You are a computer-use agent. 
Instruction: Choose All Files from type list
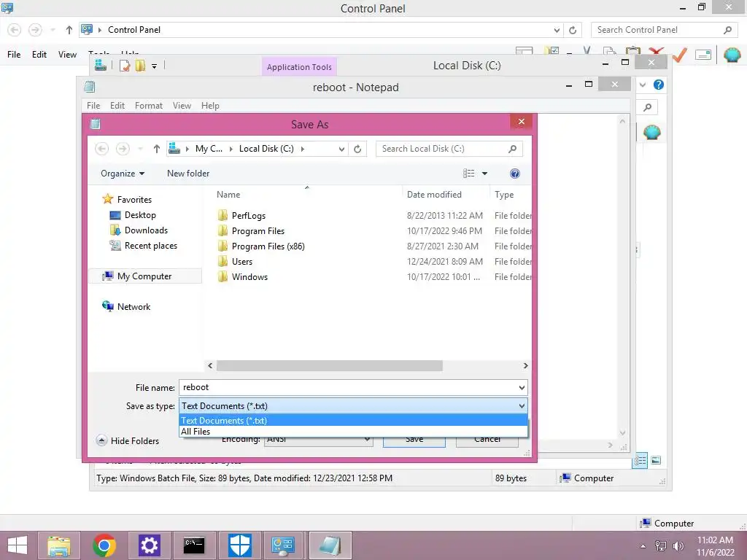(x=353, y=432)
